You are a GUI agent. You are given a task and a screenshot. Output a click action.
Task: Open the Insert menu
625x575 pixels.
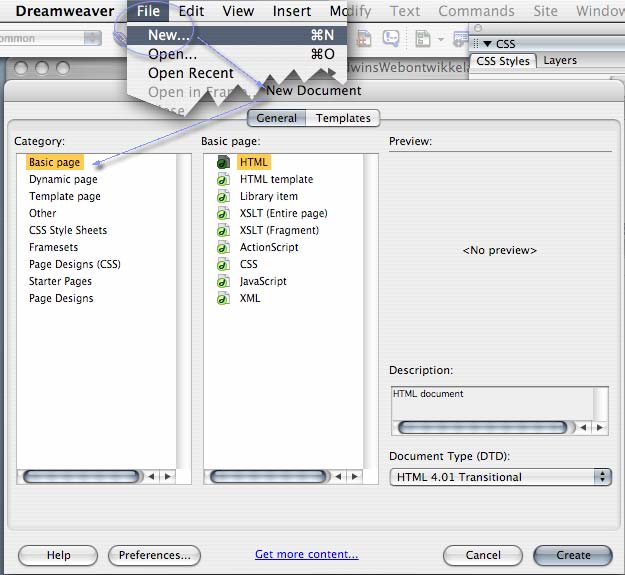coord(292,11)
